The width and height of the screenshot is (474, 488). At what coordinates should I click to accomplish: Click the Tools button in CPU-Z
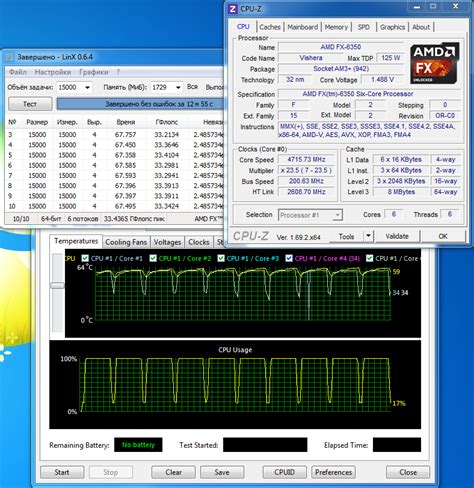pos(346,236)
